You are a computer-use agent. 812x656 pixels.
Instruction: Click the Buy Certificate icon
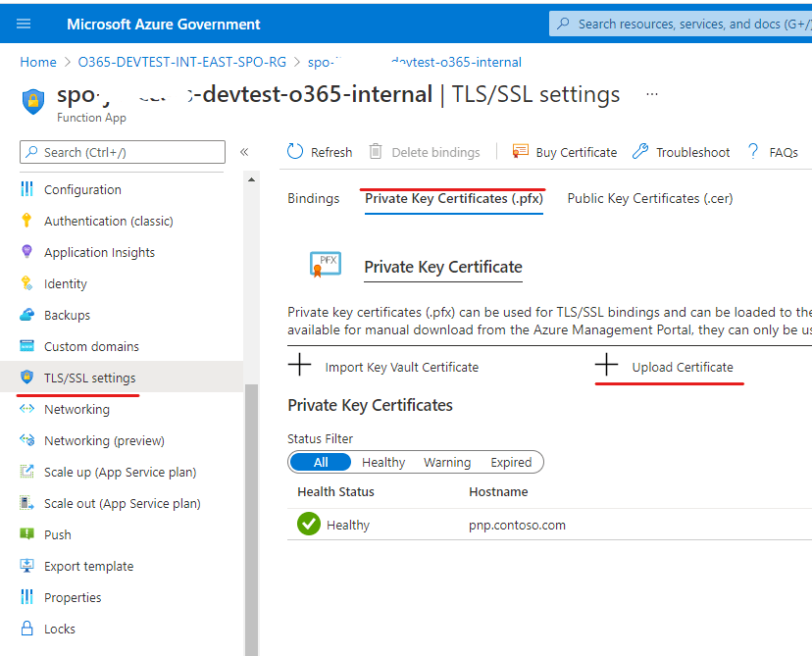tap(520, 152)
